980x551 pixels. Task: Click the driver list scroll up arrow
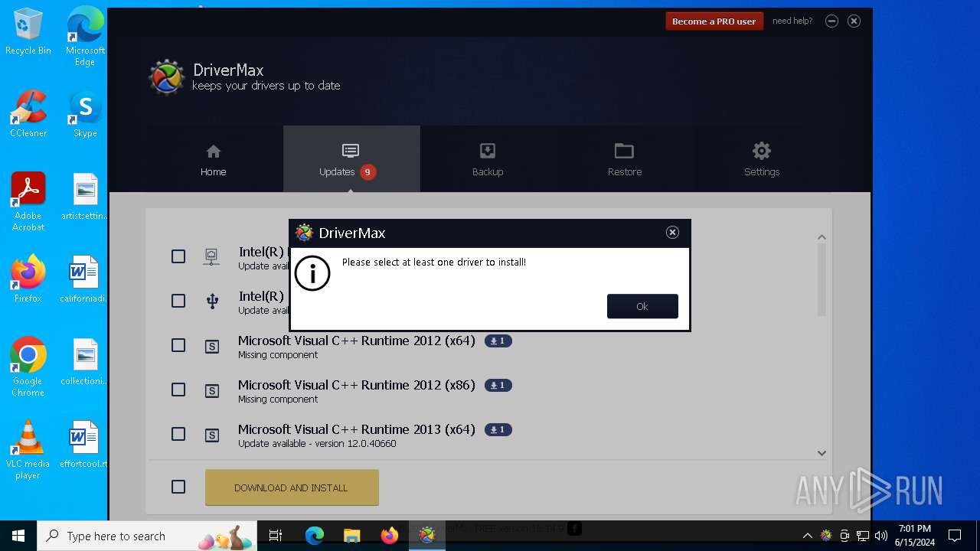822,237
